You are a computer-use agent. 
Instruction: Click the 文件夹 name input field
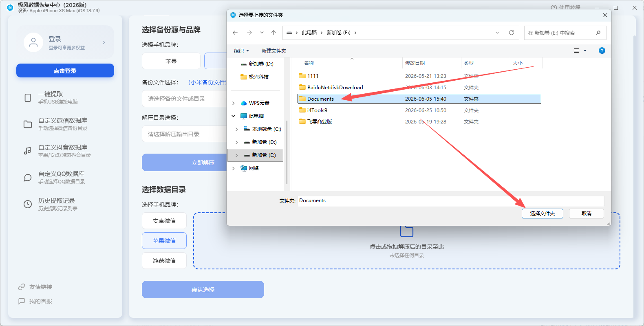[x=451, y=200]
